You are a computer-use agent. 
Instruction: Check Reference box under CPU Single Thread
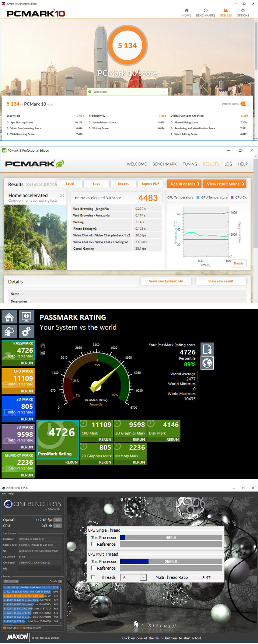(93, 544)
